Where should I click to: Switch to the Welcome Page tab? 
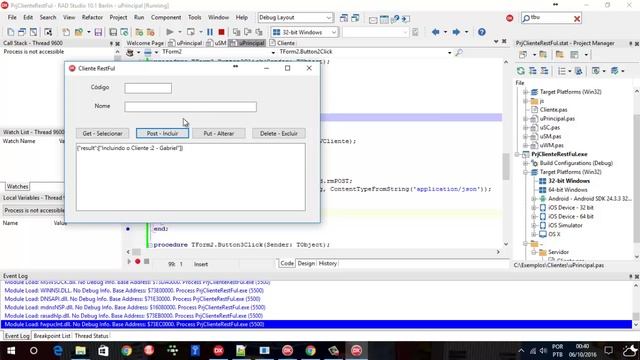pyautogui.click(x=145, y=43)
